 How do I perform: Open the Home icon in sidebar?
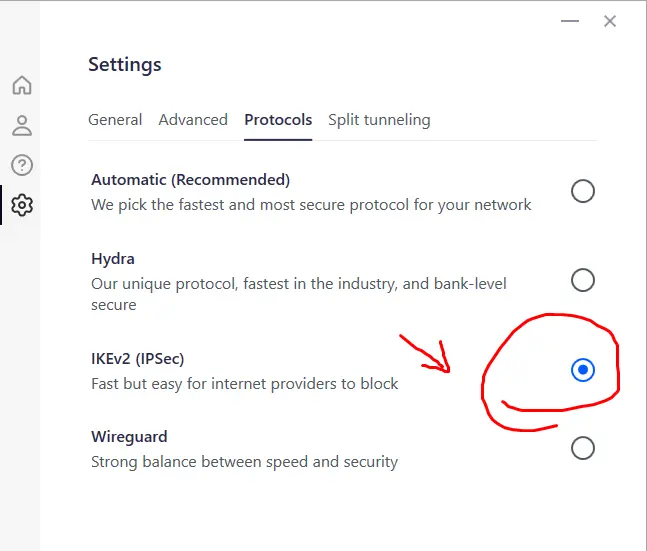22,85
